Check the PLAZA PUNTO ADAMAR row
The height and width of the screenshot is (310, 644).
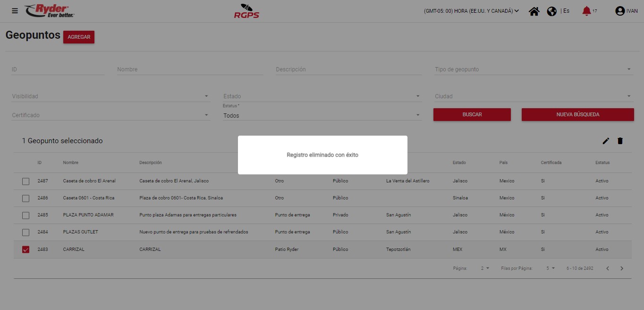[x=26, y=215]
